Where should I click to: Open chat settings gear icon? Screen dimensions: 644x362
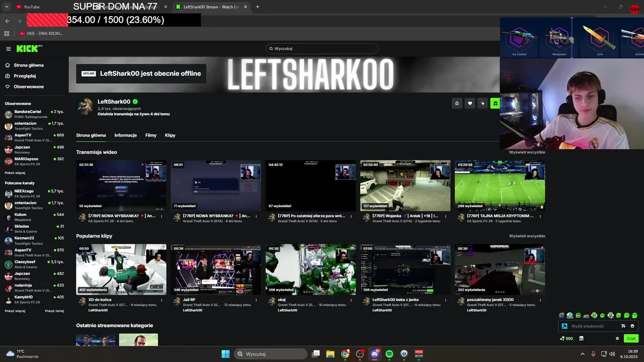point(617,338)
